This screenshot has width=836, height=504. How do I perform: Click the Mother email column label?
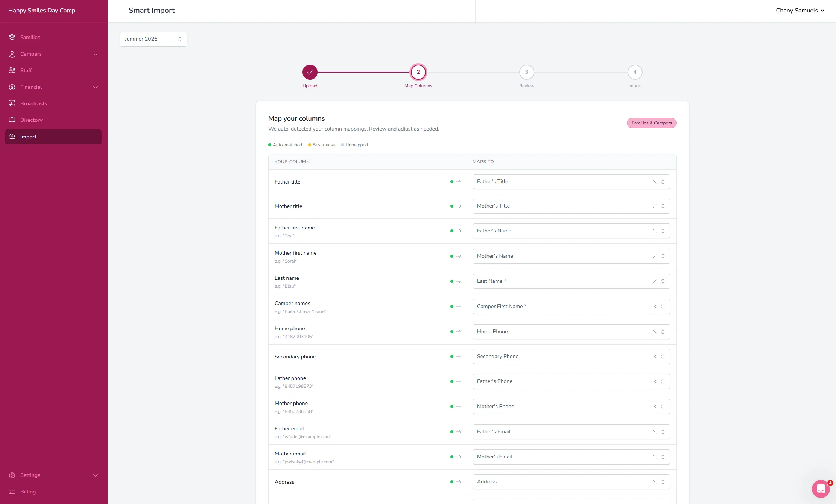click(x=290, y=454)
